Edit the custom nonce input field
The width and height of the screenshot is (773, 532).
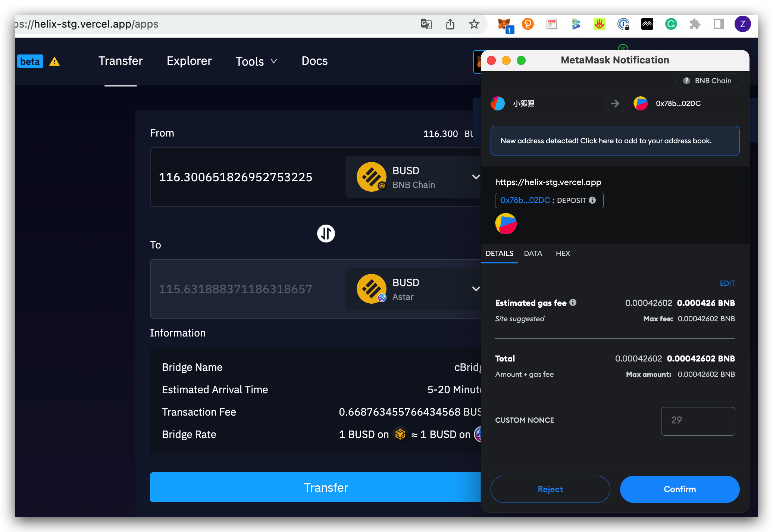698,421
